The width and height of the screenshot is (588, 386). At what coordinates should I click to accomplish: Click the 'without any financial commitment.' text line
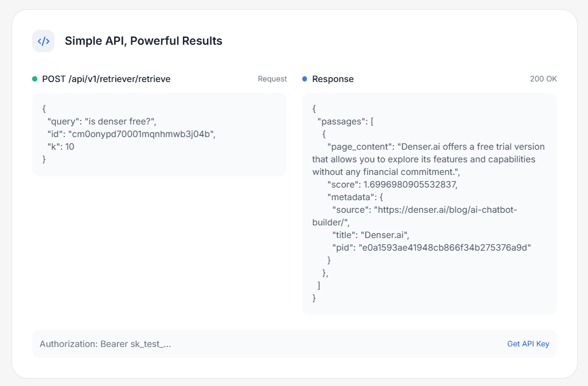pyautogui.click(x=386, y=172)
